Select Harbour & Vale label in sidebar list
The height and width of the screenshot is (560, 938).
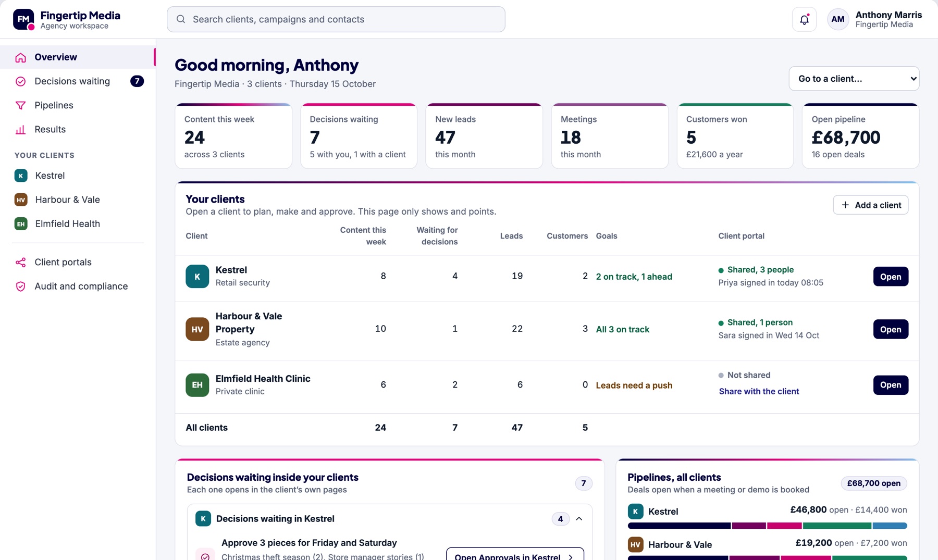pos(68,200)
